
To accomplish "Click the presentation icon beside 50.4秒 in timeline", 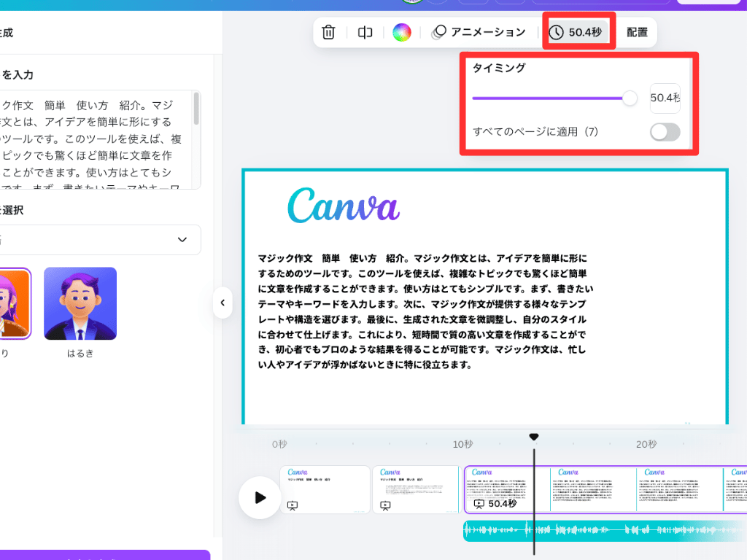I will 479,504.
